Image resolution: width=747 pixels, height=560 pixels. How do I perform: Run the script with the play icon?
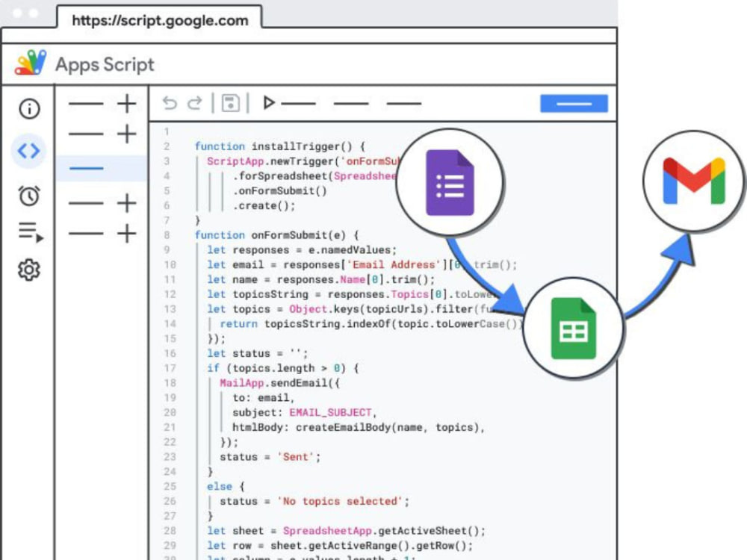pyautogui.click(x=269, y=102)
